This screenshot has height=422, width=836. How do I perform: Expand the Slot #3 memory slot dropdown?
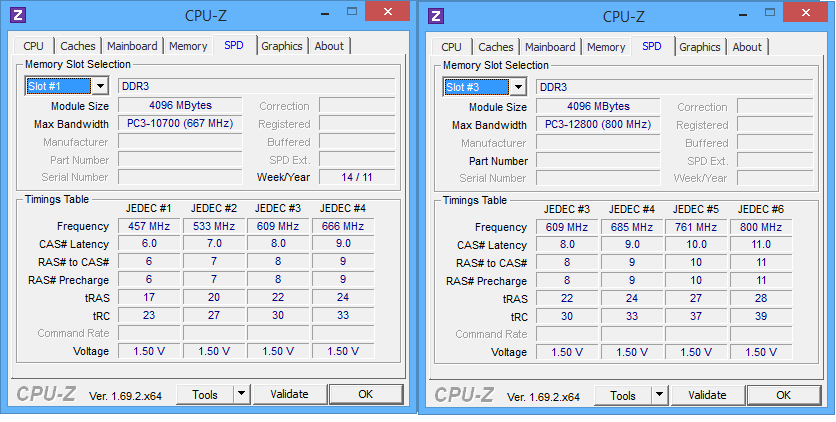[518, 87]
